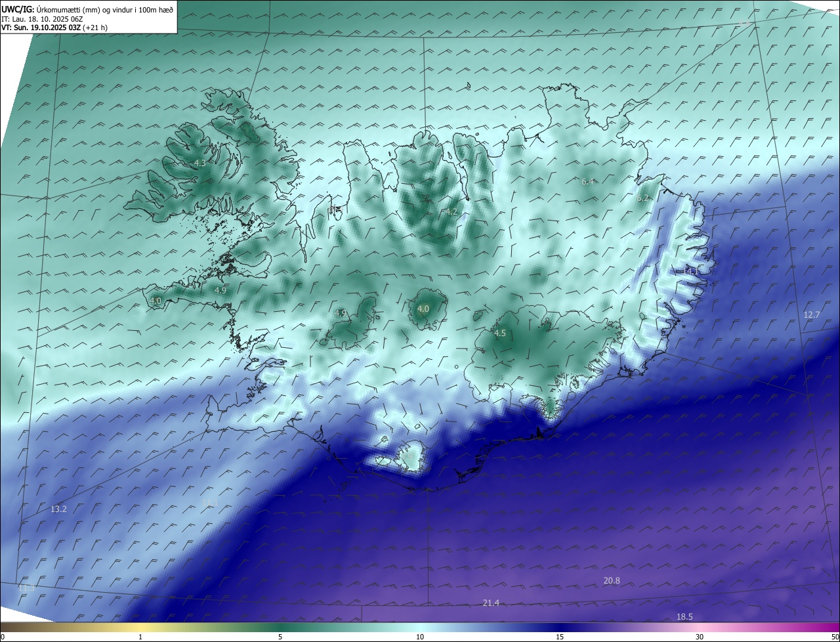
Task: Click the 4.0 value inside the Hofsjökull outline
Action: [x=423, y=309]
